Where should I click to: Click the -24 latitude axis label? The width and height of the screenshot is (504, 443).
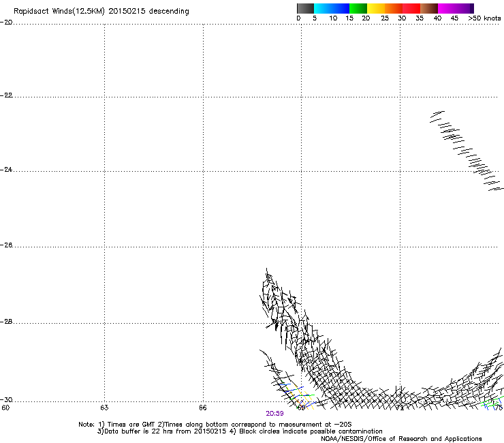(6, 170)
